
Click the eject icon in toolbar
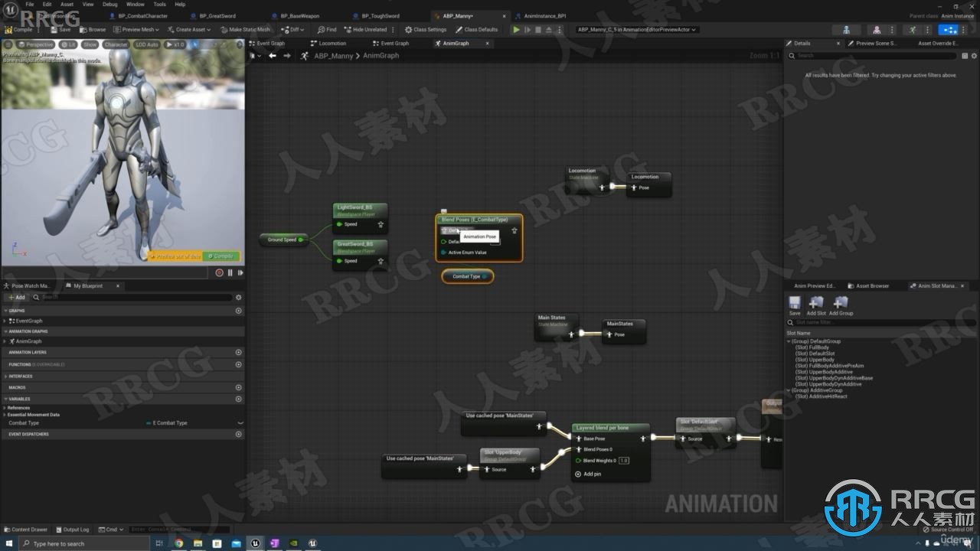point(550,29)
